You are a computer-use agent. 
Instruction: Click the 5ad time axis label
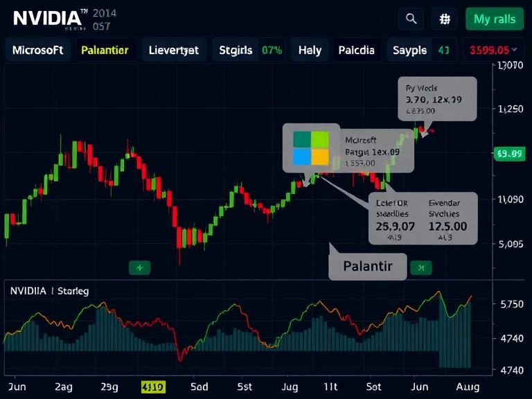[x=199, y=387]
